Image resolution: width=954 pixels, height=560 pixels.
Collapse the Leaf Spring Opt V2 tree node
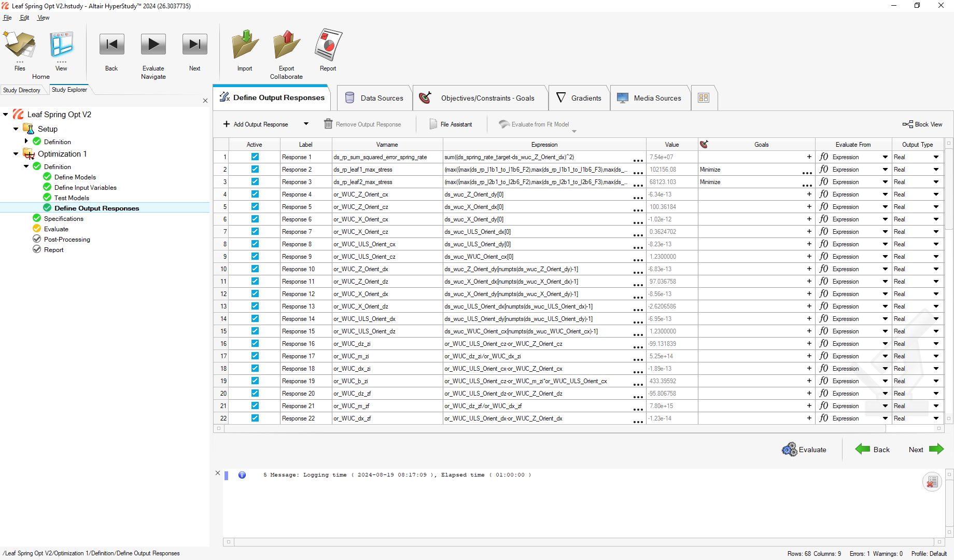(6, 114)
